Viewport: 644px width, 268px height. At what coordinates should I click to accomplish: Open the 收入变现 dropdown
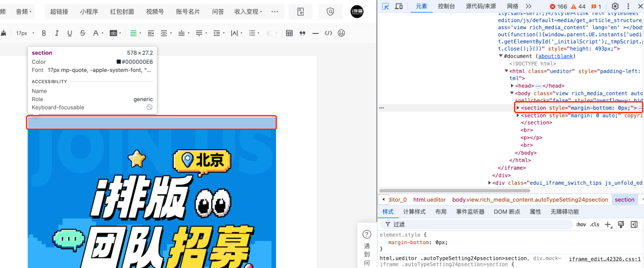(248, 11)
